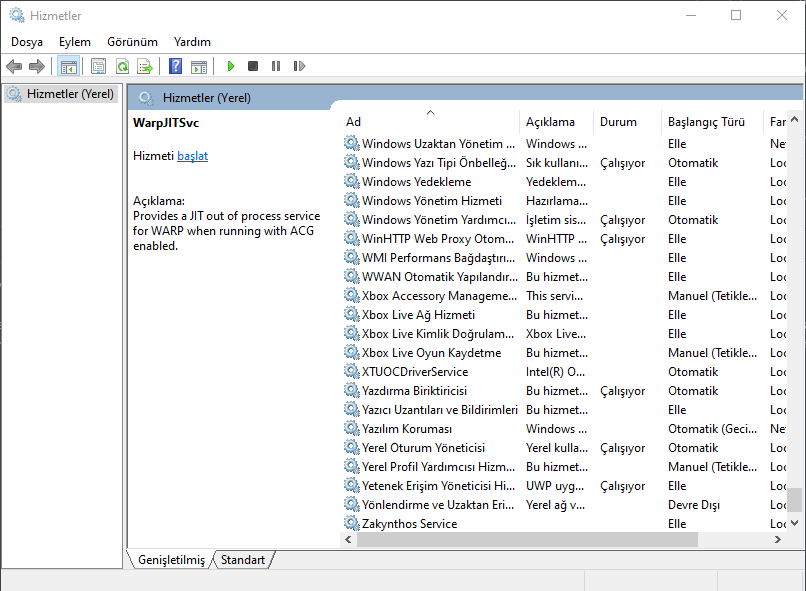Click the vertical scrollbar down arrow
The height and width of the screenshot is (591, 806).
[795, 523]
